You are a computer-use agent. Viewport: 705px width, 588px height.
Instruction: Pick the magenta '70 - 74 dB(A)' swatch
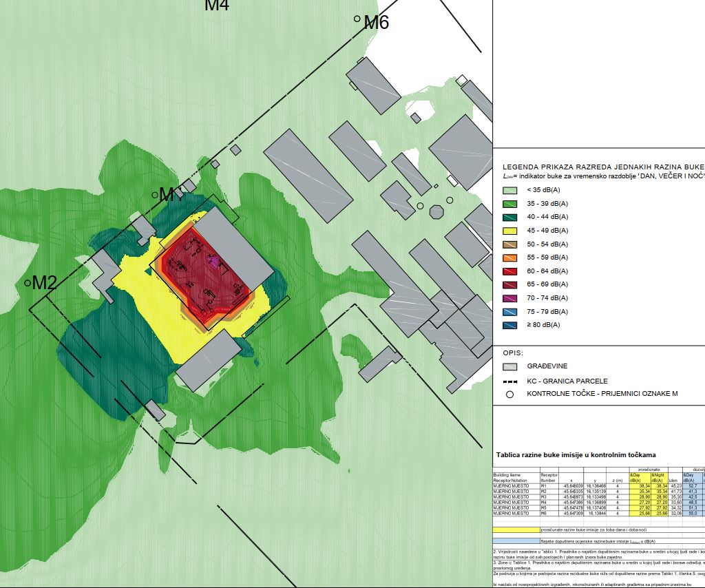pos(510,297)
